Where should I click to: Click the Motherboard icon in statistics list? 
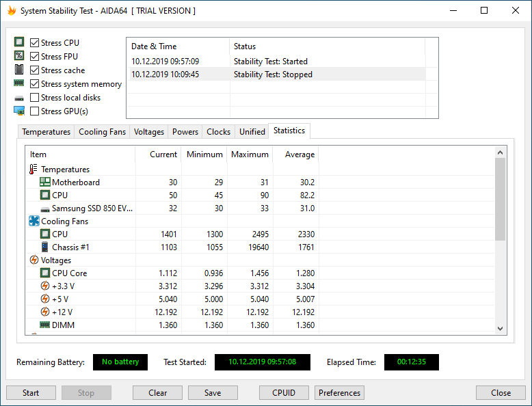click(x=44, y=182)
